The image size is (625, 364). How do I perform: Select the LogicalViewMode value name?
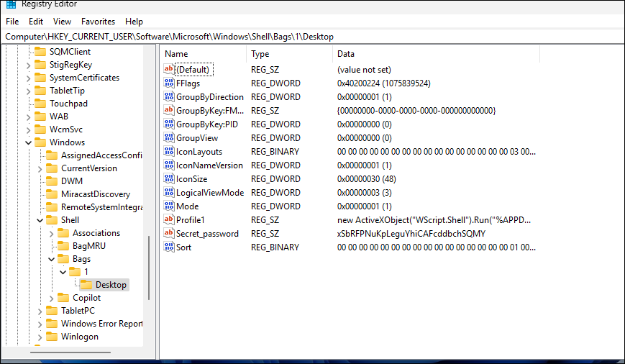[210, 193]
